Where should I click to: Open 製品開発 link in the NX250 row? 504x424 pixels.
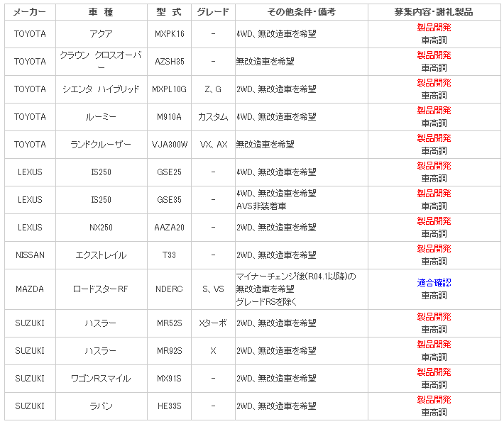point(434,221)
